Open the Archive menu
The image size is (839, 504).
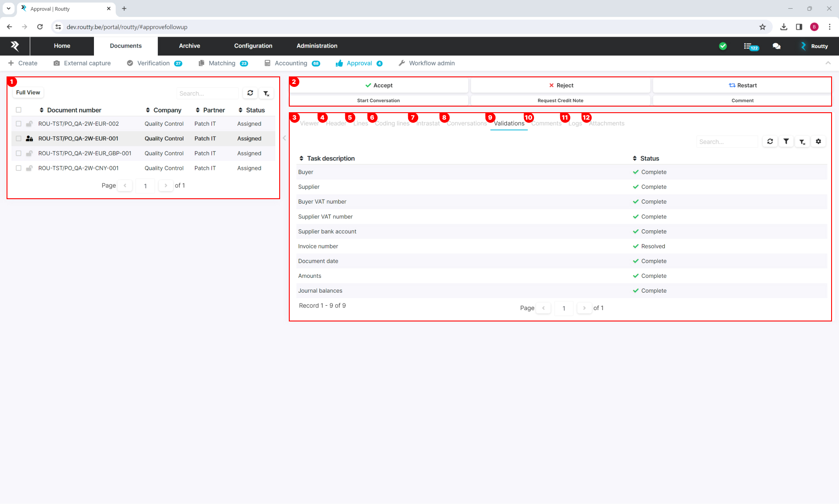(x=189, y=46)
